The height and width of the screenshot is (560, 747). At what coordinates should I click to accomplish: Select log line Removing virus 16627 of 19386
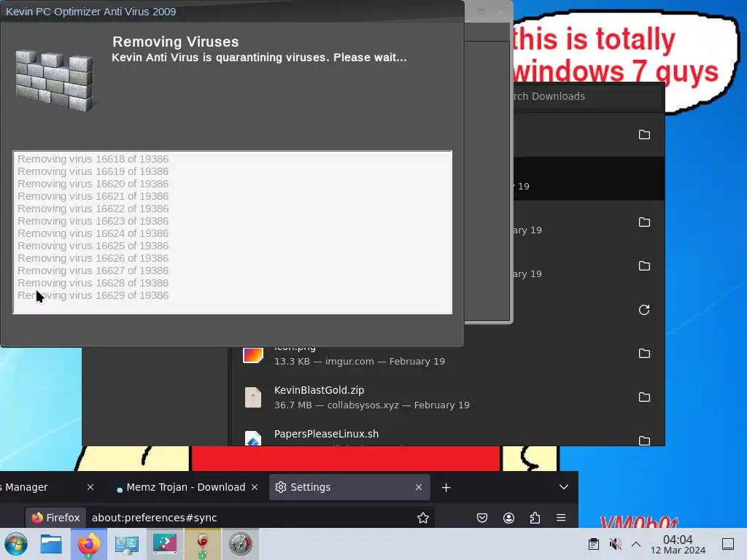pyautogui.click(x=93, y=271)
